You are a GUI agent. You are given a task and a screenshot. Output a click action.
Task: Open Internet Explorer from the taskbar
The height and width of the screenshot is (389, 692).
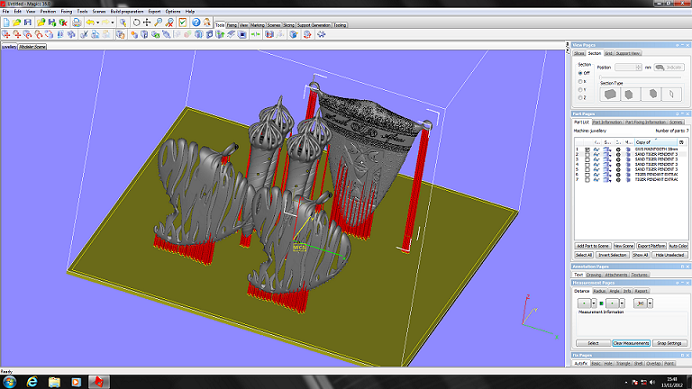pyautogui.click(x=32, y=382)
